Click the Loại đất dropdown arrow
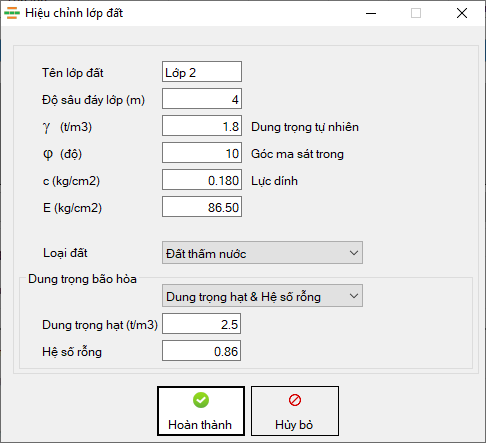Image resolution: width=486 pixels, height=443 pixels. (354, 253)
